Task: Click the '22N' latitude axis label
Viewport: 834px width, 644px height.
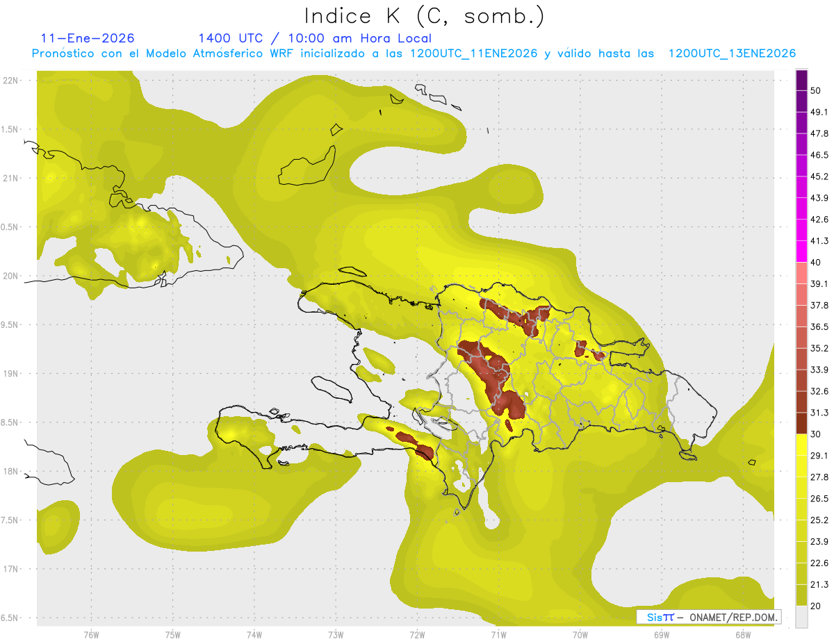Action: (12, 80)
